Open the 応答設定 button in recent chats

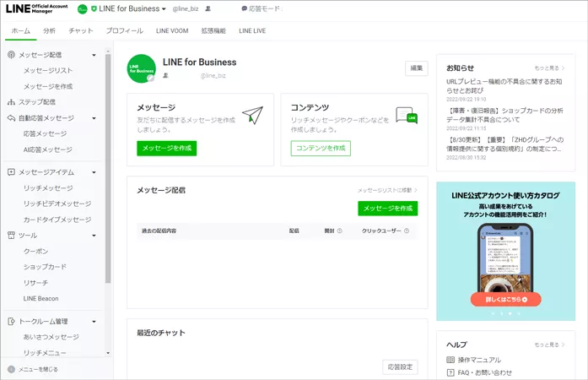pos(400,367)
